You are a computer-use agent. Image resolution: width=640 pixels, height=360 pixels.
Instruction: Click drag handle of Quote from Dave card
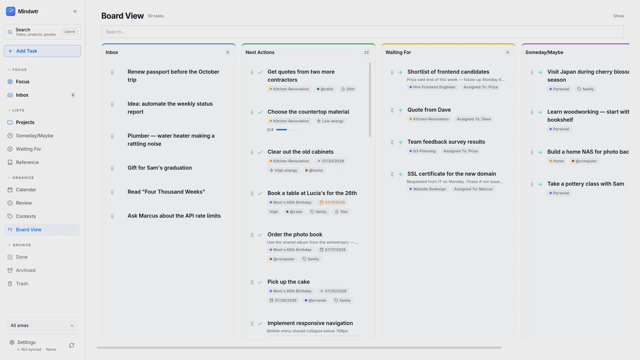392,110
